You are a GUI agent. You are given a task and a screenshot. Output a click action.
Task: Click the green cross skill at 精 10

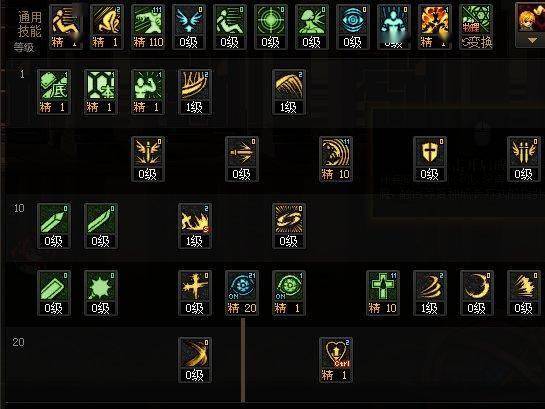[x=383, y=293]
